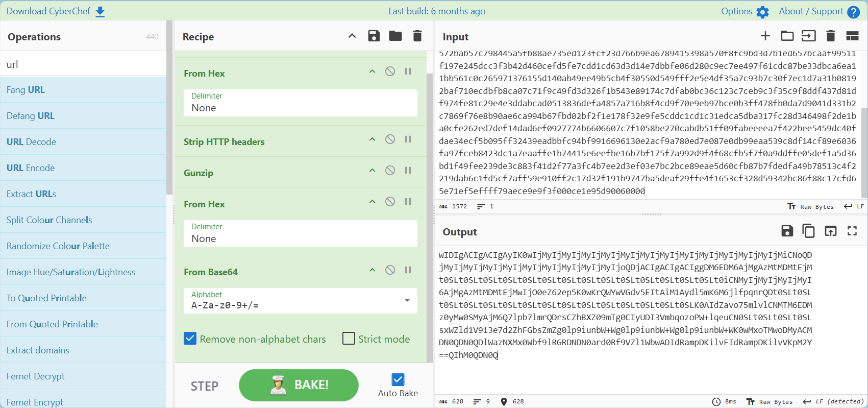Image resolution: width=868 pixels, height=408 pixels.
Task: Disable the Gunzip operation
Action: click(390, 171)
